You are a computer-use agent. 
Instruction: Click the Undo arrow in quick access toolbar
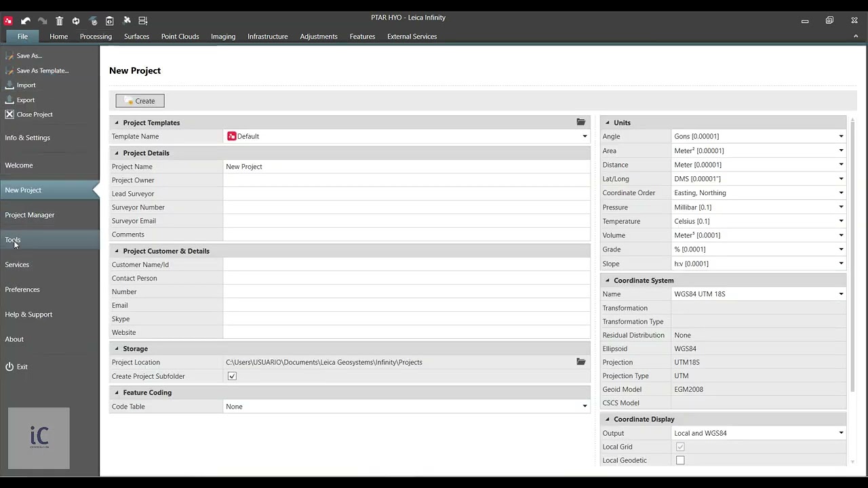tap(26, 21)
